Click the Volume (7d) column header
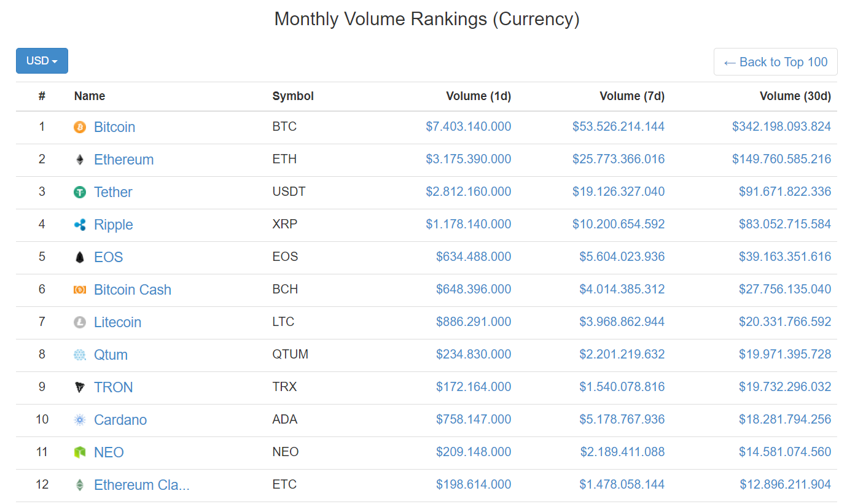 [x=632, y=96]
